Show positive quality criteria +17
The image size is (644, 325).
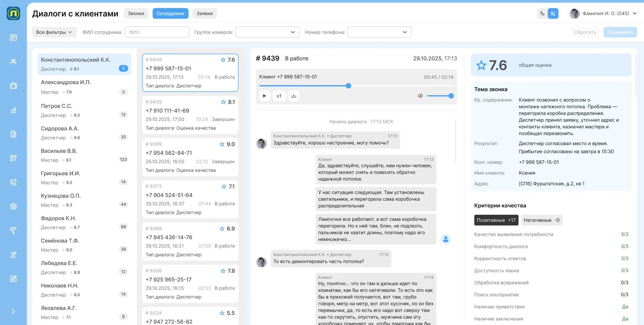496,220
